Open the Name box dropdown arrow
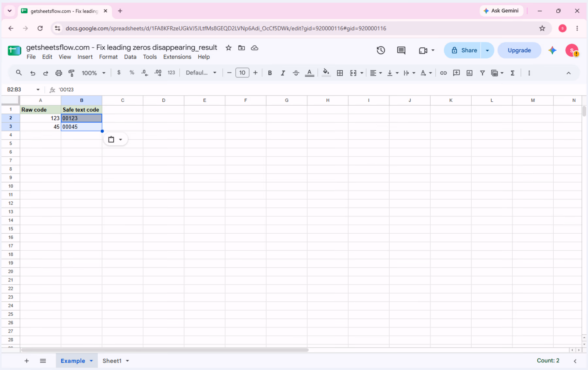This screenshot has width=588, height=370. [38, 90]
